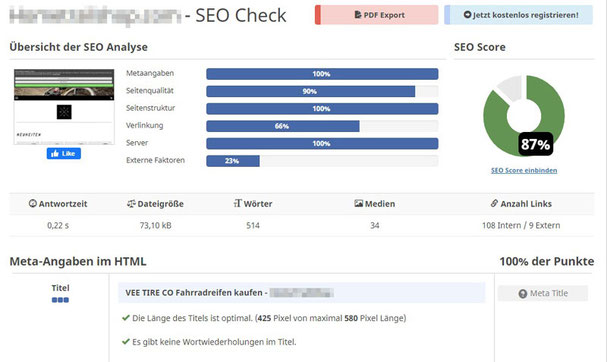Click the image icon beside Medien

(x=358, y=203)
